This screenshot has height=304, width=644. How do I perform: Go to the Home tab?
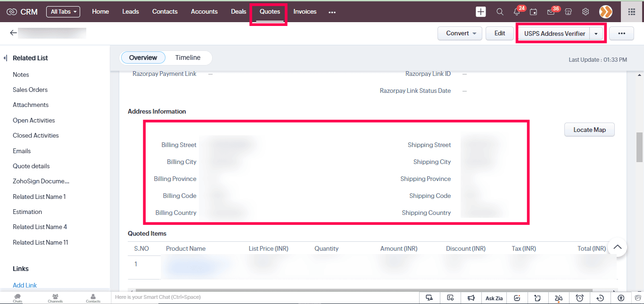[100, 11]
